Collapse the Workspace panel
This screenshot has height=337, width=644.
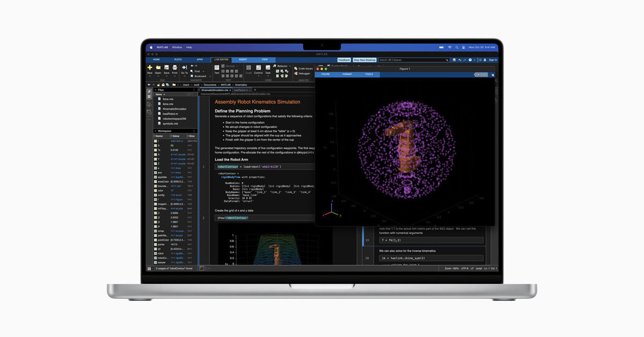tap(155, 131)
